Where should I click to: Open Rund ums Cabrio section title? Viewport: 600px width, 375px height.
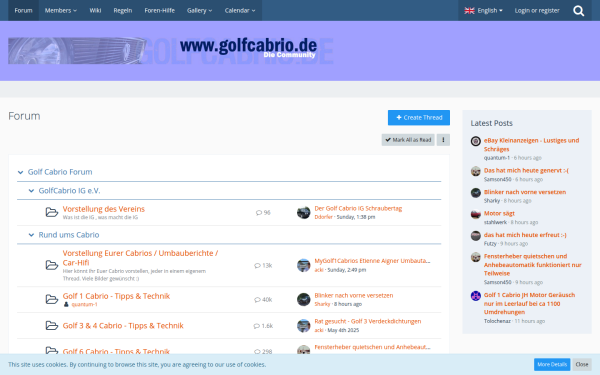[x=69, y=235]
